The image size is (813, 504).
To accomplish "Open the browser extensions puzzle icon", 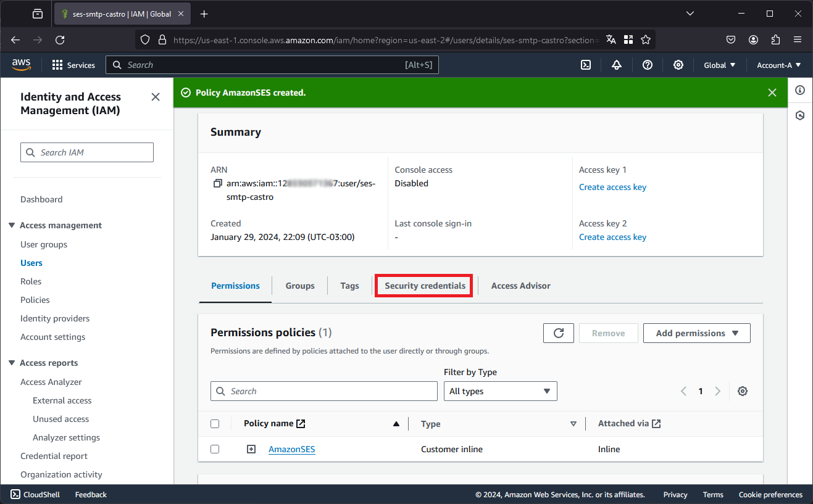I will [x=776, y=39].
